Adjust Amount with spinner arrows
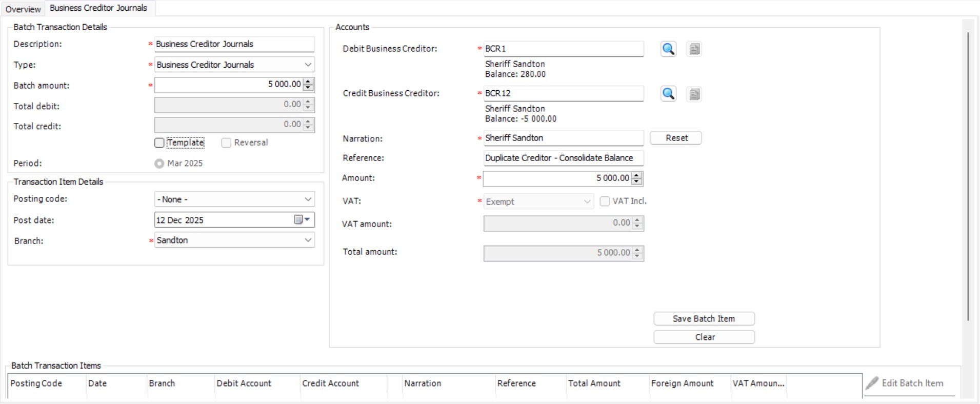The height and width of the screenshot is (404, 980). (x=637, y=178)
